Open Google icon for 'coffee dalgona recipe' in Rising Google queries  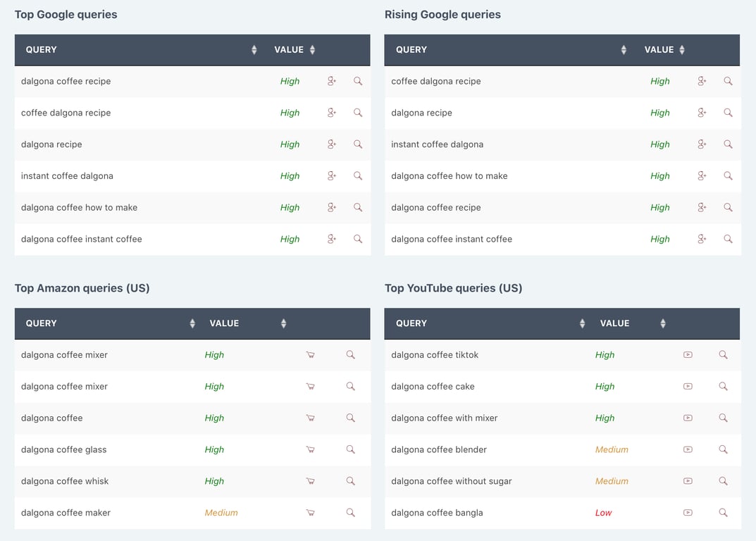702,81
